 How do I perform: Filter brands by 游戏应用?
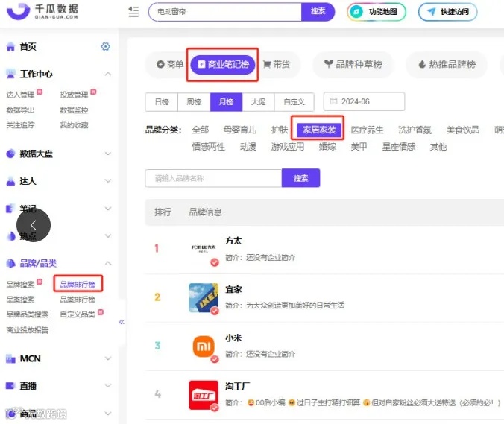coord(287,147)
